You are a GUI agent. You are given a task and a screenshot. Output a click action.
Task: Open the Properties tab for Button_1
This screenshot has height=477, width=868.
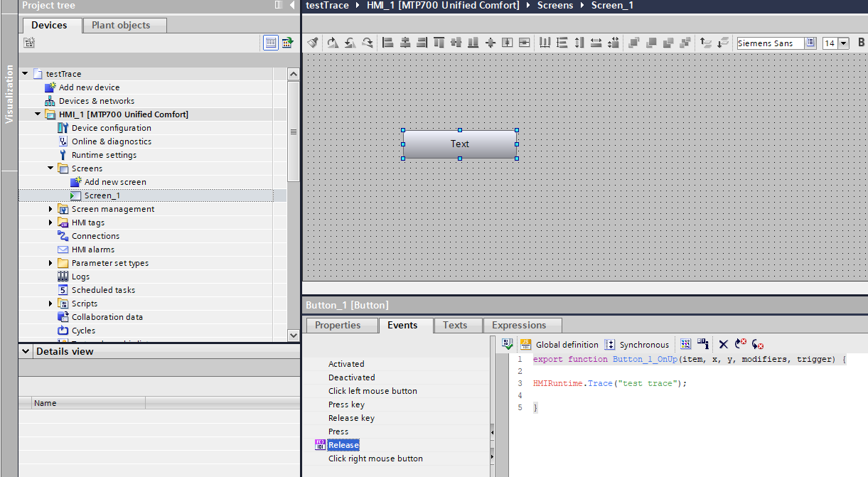pos(338,325)
